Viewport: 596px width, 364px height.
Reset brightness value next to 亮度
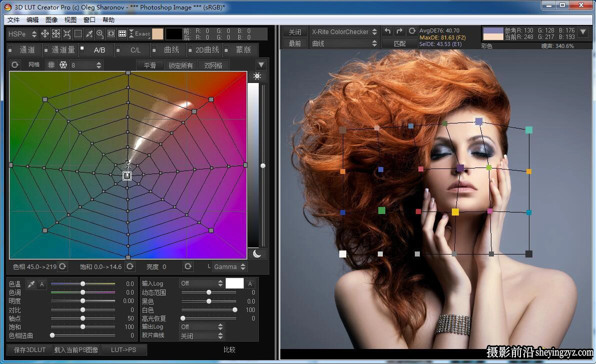(x=188, y=266)
